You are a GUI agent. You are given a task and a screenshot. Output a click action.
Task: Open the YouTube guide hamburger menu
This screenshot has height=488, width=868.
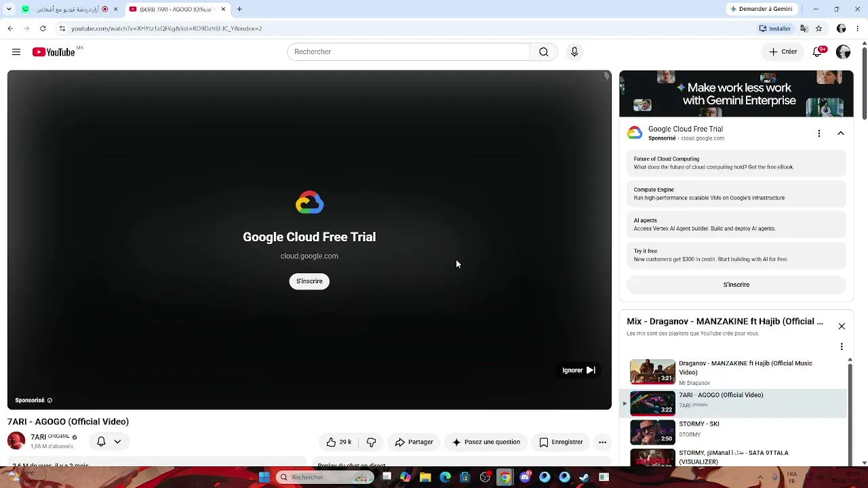tap(16, 52)
